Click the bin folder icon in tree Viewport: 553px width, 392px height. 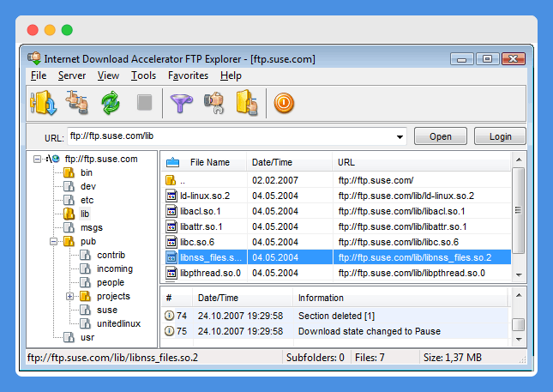pyautogui.click(x=69, y=172)
